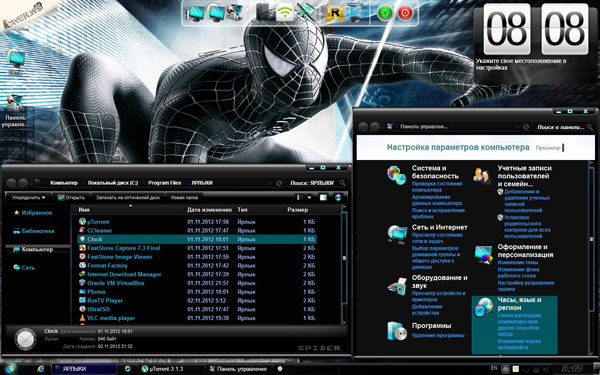Select the RusTV Player file name
600x375 pixels.
pos(105,300)
